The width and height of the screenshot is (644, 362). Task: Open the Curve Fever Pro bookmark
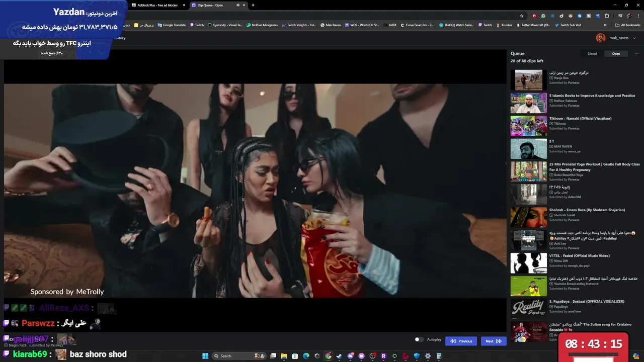(417, 25)
